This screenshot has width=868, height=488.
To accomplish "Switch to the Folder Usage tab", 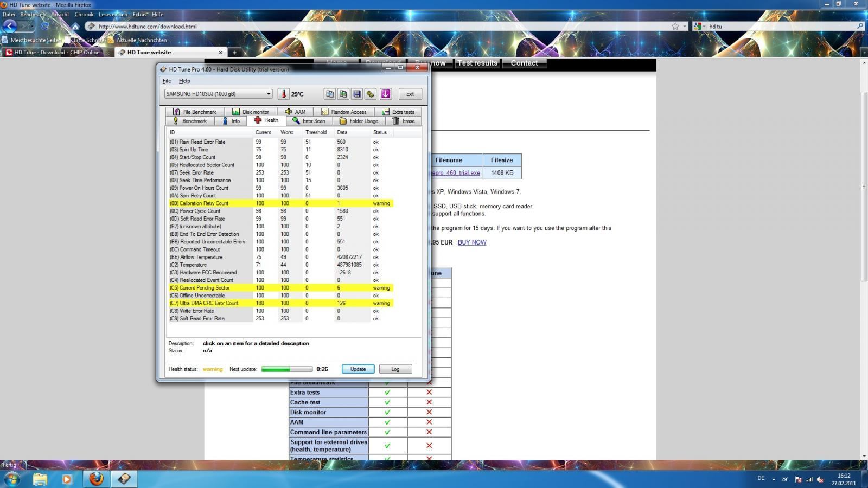I will pos(359,121).
